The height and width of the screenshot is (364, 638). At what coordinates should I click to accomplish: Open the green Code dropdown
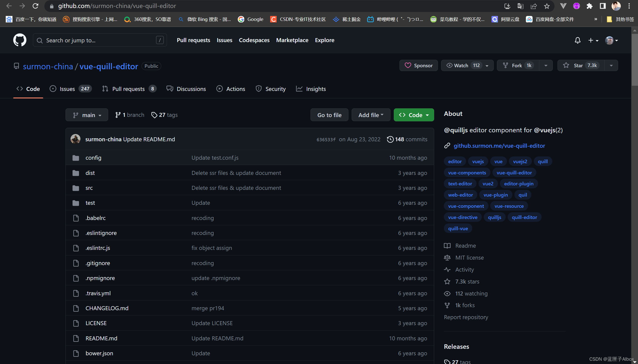click(x=413, y=115)
